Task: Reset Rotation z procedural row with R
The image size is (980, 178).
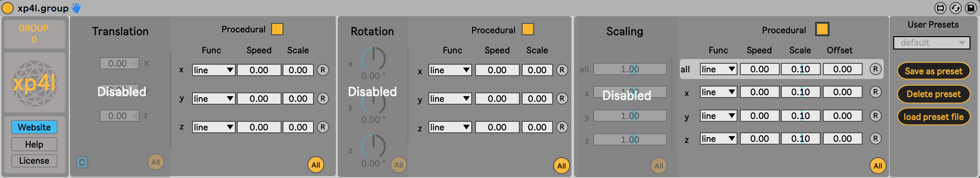Action: coord(562,127)
